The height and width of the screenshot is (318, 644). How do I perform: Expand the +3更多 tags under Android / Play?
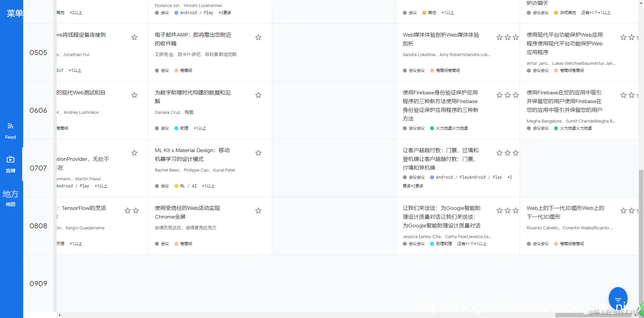(x=225, y=13)
